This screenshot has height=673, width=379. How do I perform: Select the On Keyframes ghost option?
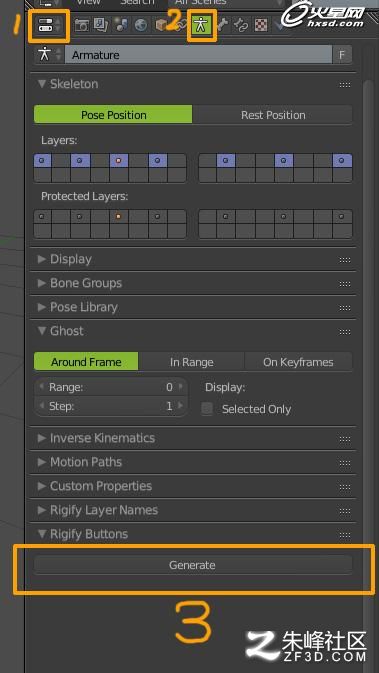[298, 362]
